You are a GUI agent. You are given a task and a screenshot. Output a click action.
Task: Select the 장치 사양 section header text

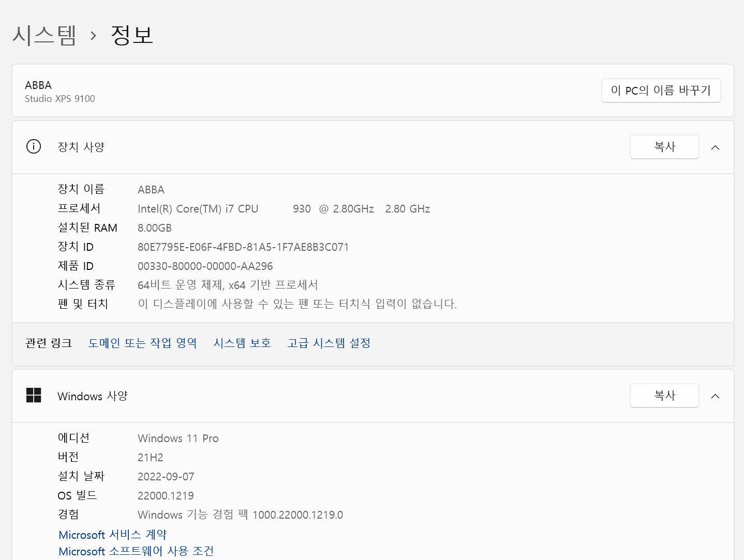point(81,147)
